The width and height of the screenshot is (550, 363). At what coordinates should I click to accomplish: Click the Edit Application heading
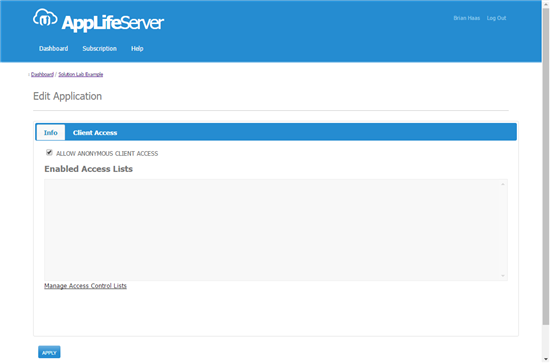pos(67,96)
